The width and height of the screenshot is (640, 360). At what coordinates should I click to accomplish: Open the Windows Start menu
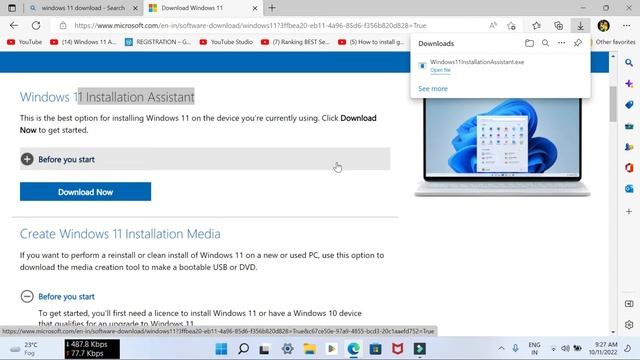tap(221, 349)
